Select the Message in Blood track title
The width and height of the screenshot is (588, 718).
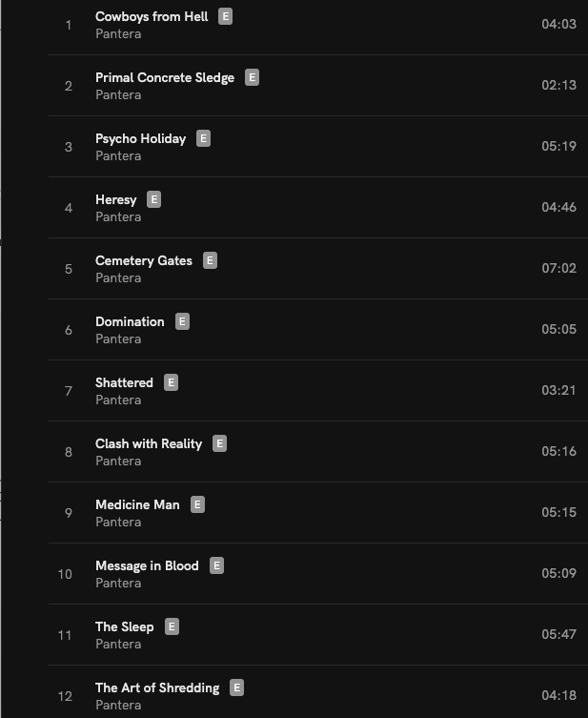tap(147, 565)
